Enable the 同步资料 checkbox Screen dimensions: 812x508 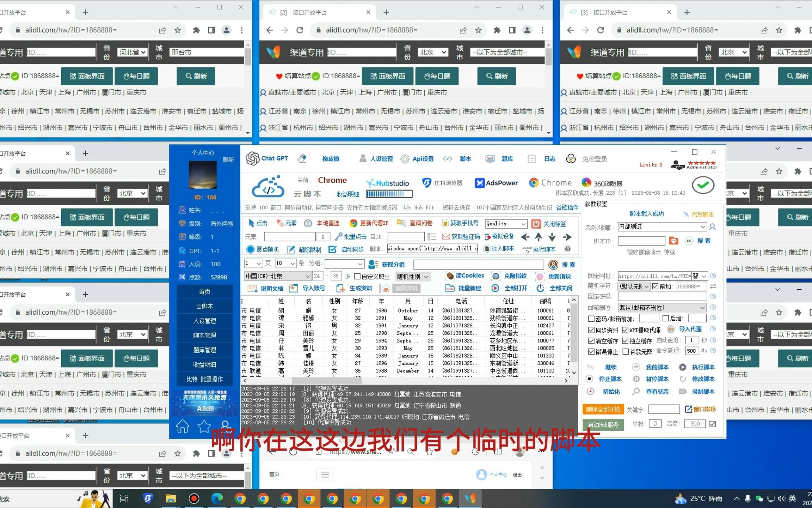tap(591, 329)
